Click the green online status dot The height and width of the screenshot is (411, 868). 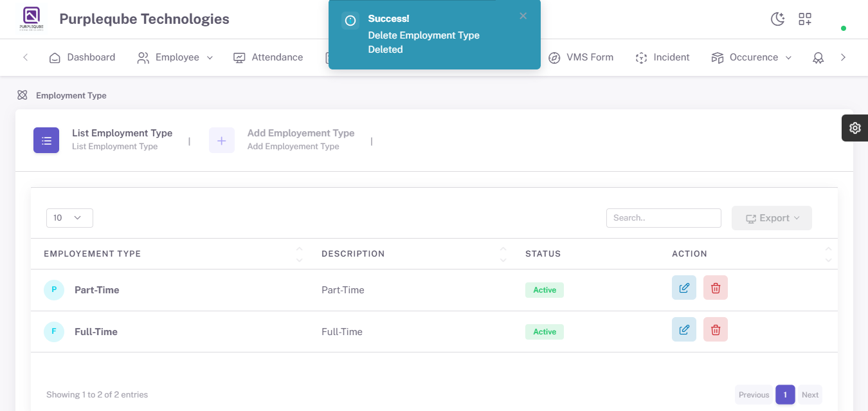844,28
